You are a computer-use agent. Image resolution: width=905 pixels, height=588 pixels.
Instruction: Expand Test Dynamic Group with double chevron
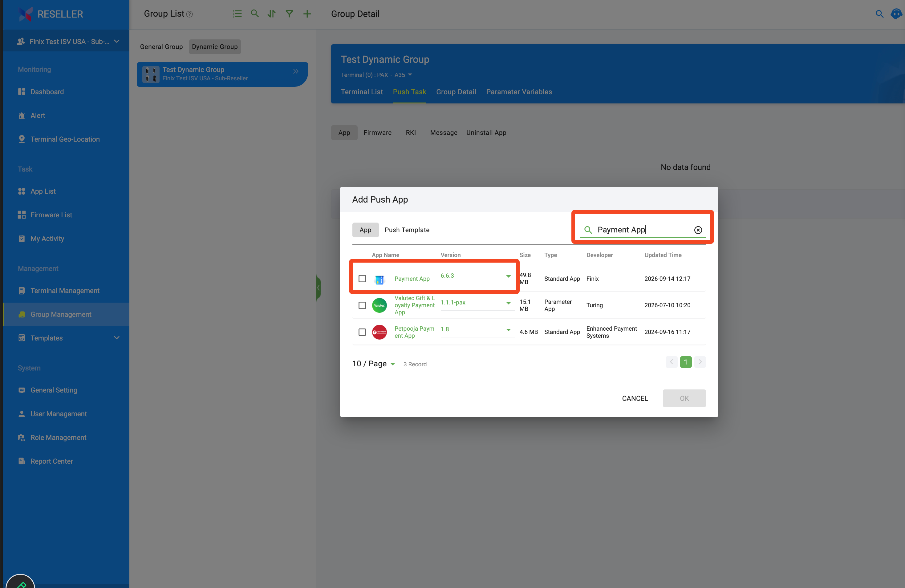click(x=295, y=71)
